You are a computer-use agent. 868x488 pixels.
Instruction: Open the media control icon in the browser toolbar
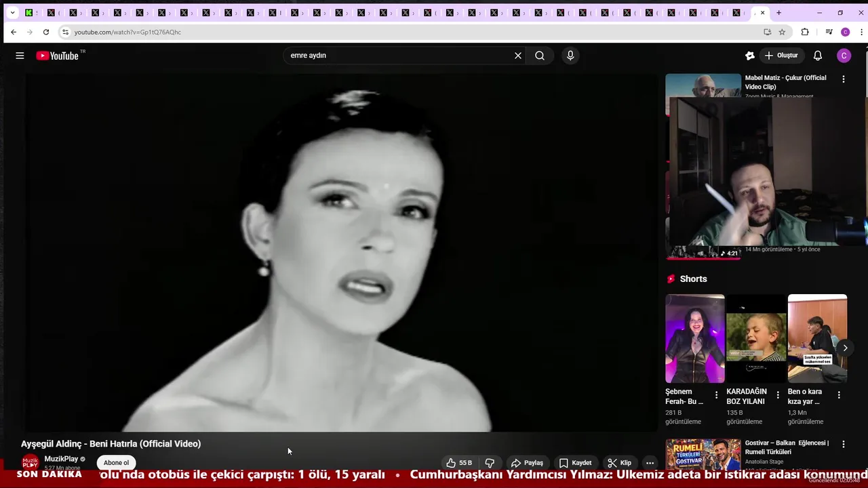pyautogui.click(x=829, y=32)
